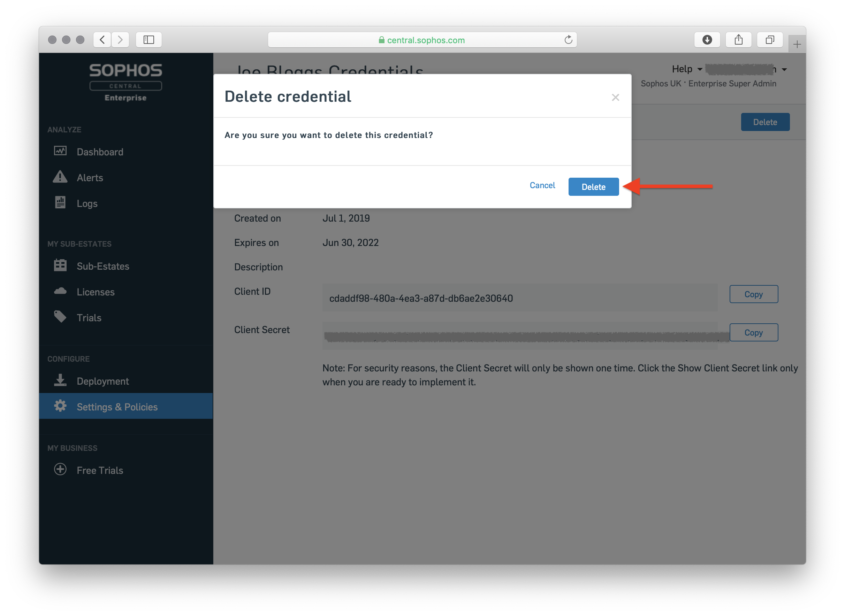The image size is (845, 616).
Task: Open a new tab with plus button
Action: click(797, 44)
